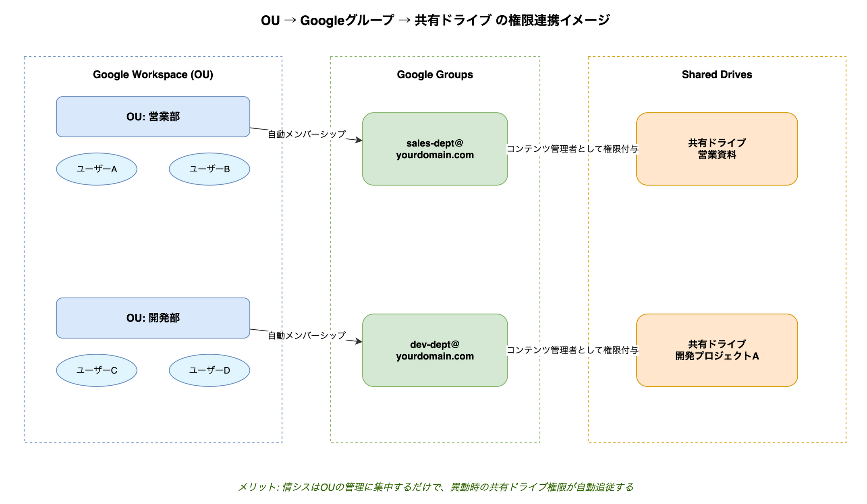The width and height of the screenshot is (867, 504).
Task: Click the Google Groups container label
Action: point(435,74)
